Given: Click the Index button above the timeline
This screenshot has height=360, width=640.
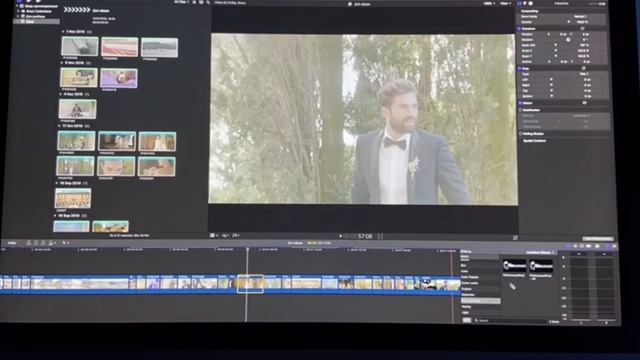Looking at the screenshot, I should point(12,243).
